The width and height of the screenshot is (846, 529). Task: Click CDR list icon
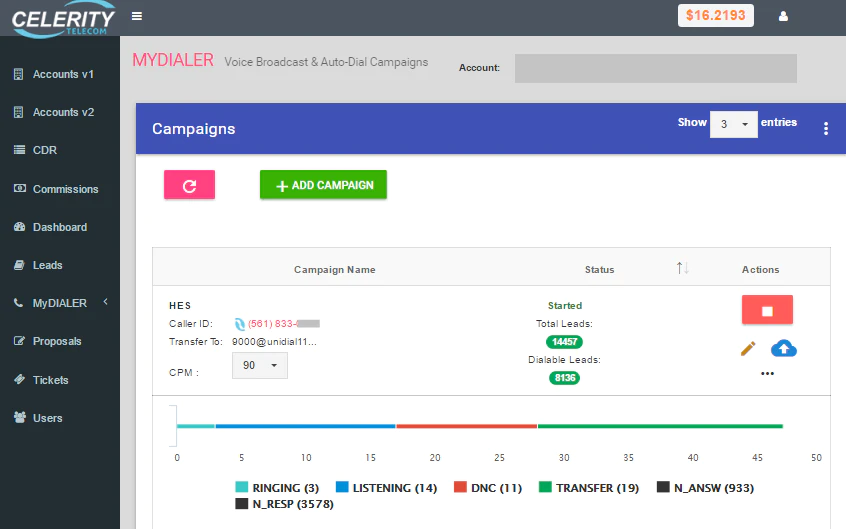coord(19,150)
